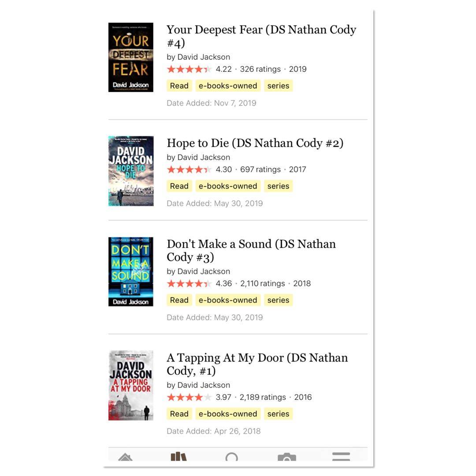Tap Read tag on A Tapping At My Door
Image resolution: width=476 pixels, height=476 pixels.
(x=179, y=414)
